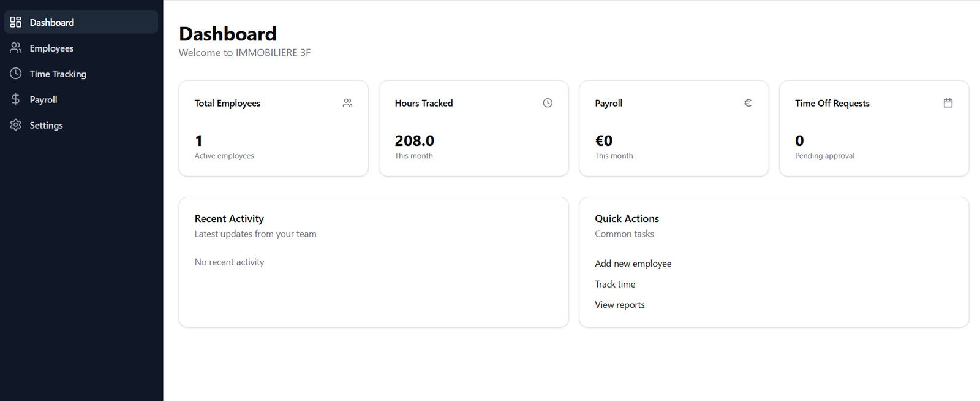The height and width of the screenshot is (401, 980).
Task: Click the Dashboard grid icon in sidebar
Action: 16,22
